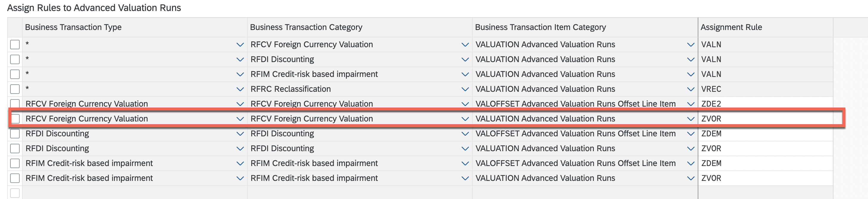Edit the ZDE2 assignment rule field
Screen dimensions: 868x199
(x=765, y=104)
